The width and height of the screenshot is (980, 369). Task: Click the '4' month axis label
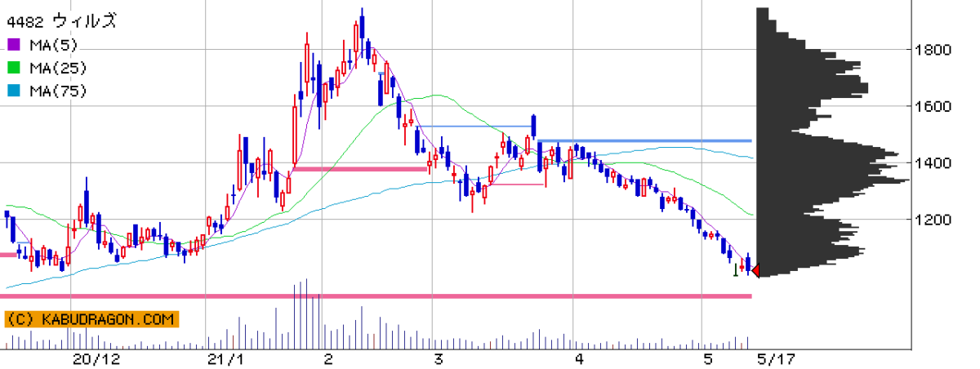tap(578, 359)
